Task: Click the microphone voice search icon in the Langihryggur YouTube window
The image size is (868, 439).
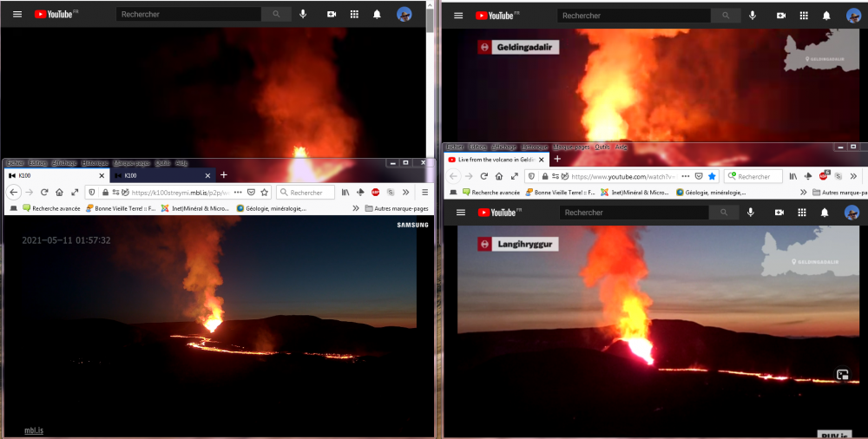Action: (x=752, y=213)
